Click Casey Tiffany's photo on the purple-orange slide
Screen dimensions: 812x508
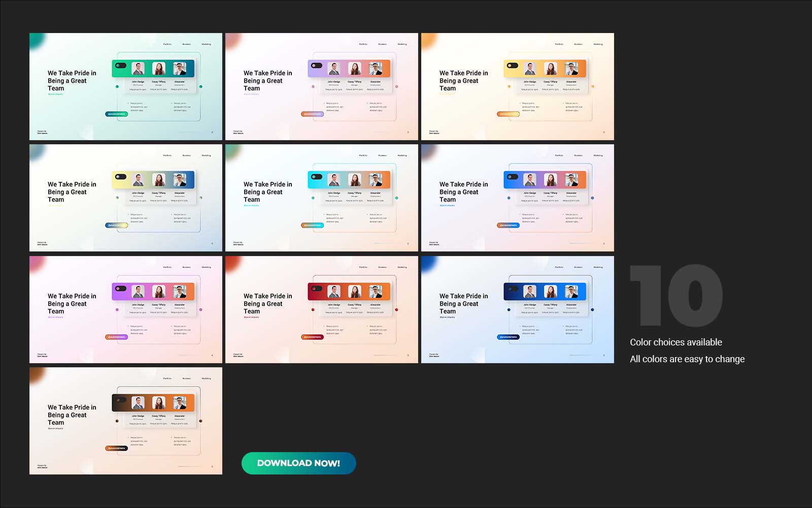pos(355,69)
